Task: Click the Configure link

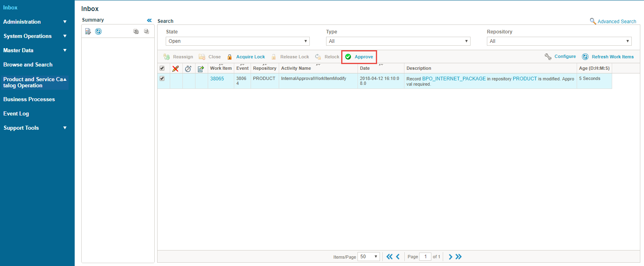Action: 565,56
